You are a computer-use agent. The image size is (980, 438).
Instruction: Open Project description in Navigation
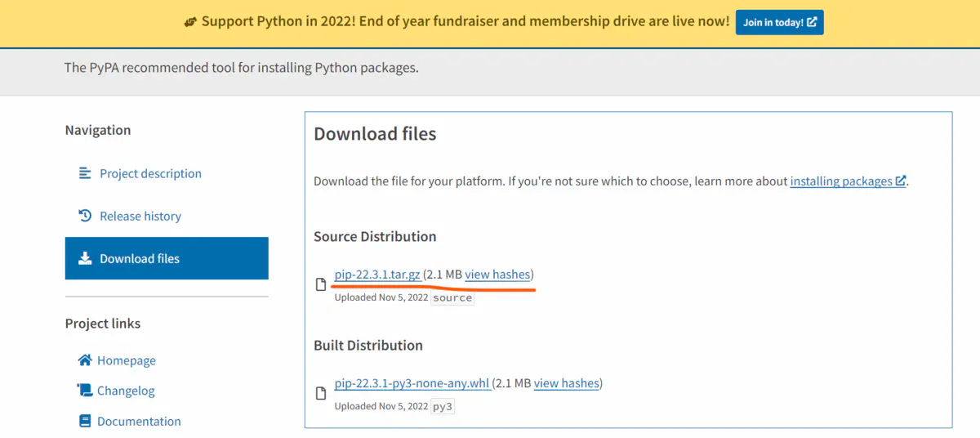[150, 173]
